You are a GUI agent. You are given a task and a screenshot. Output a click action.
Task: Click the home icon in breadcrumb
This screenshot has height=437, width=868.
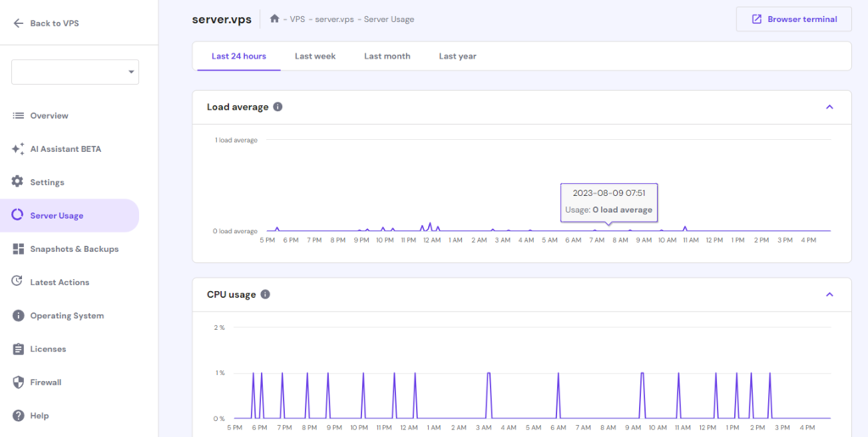[275, 19]
